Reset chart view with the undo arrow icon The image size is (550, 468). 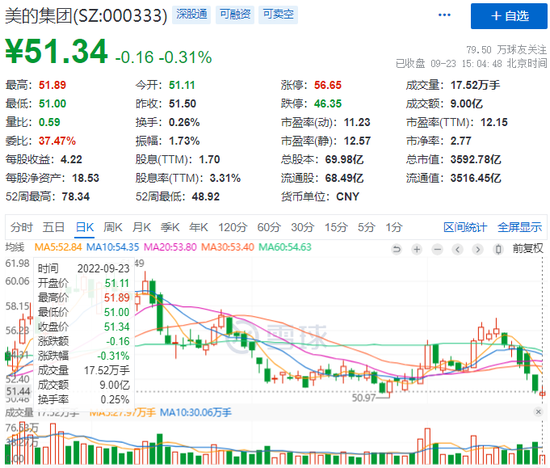(397, 249)
